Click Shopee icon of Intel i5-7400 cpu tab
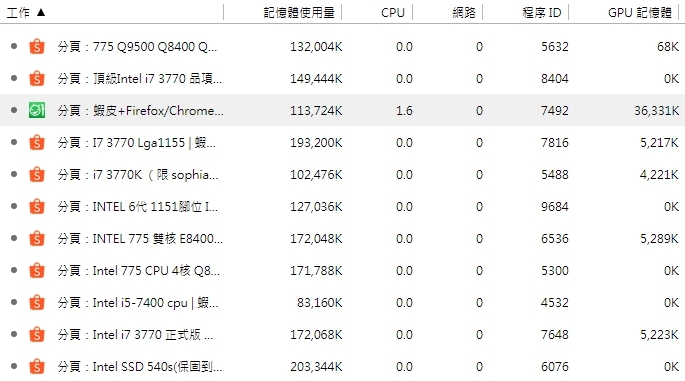Screen dimensions: 685x381 [37, 302]
